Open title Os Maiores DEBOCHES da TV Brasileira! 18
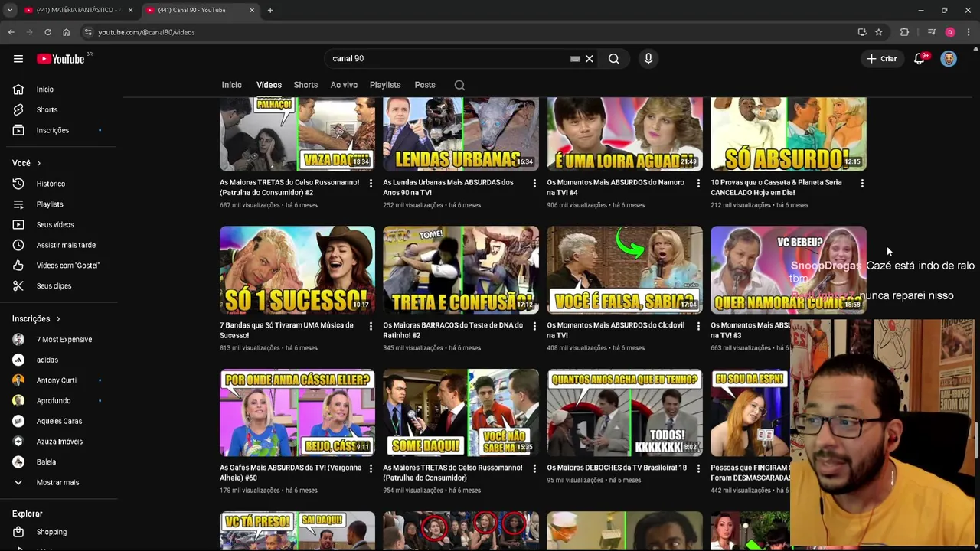Screen dimensions: 980x551 click(616, 468)
